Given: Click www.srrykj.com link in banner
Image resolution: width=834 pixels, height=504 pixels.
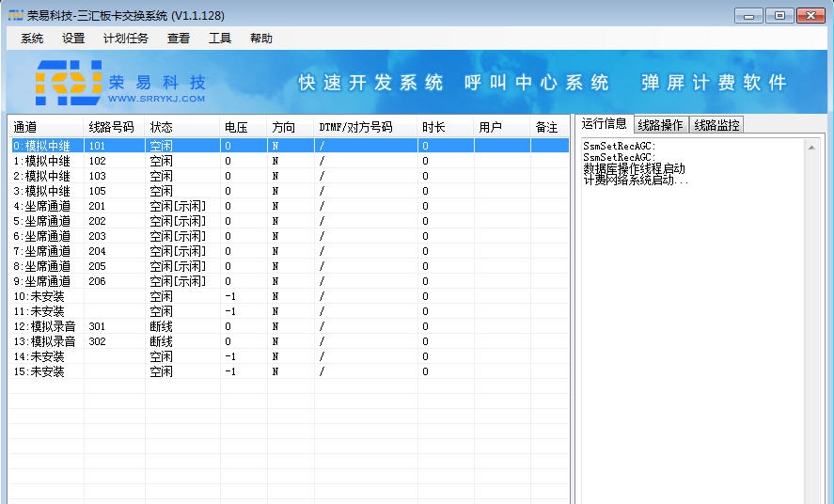Looking at the screenshot, I should pyautogui.click(x=156, y=98).
